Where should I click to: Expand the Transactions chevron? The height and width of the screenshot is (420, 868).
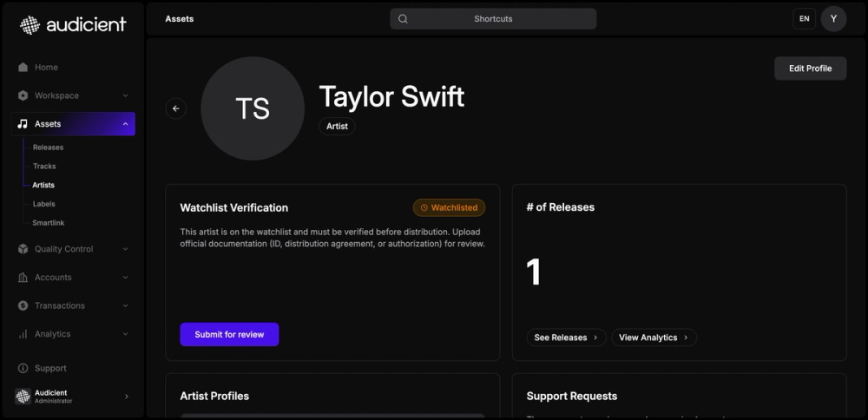[x=125, y=305]
